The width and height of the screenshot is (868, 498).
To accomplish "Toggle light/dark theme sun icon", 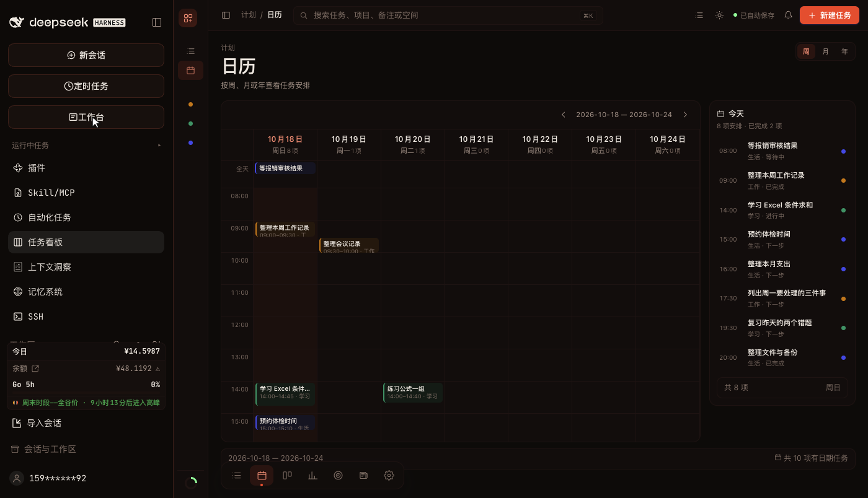I will (x=719, y=15).
